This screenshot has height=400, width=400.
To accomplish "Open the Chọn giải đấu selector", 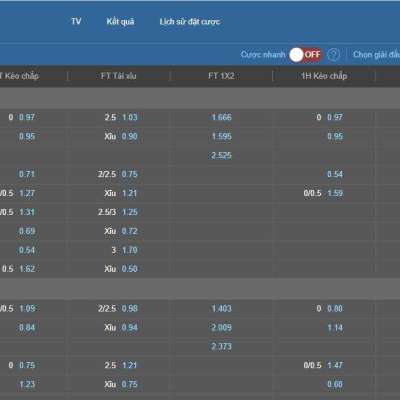I will (x=376, y=54).
